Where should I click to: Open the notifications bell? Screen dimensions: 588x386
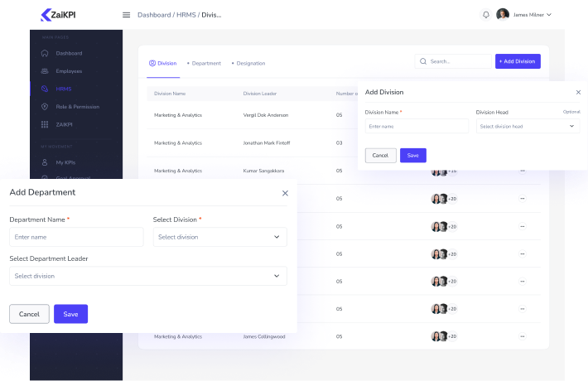pyautogui.click(x=485, y=15)
